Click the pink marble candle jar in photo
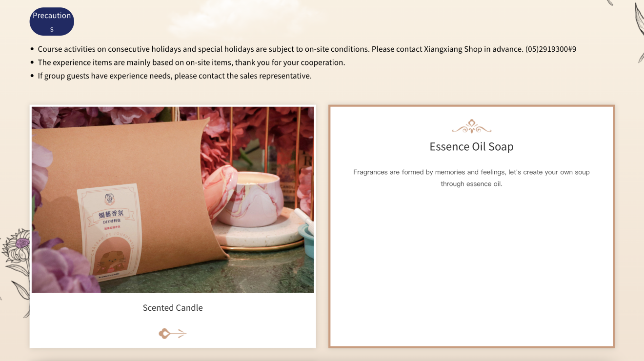 pos(259,199)
